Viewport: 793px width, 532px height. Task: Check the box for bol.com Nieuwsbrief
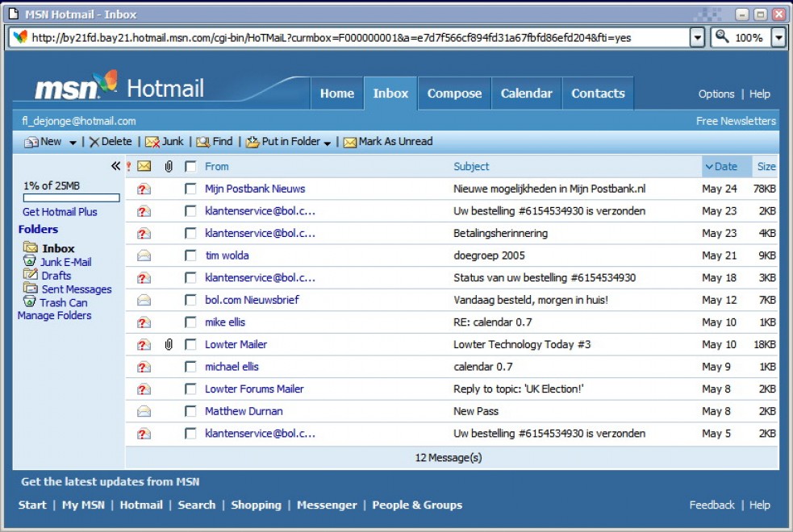click(x=190, y=300)
